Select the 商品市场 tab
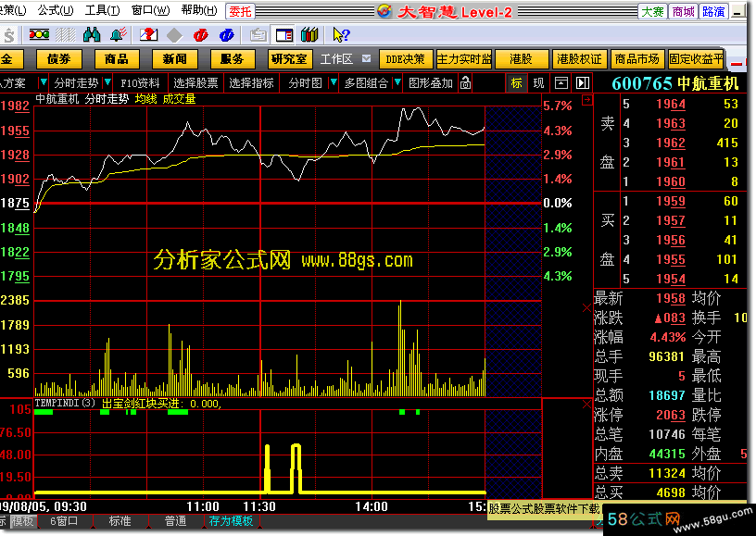Image resolution: width=756 pixels, height=536 pixels. 636,59
